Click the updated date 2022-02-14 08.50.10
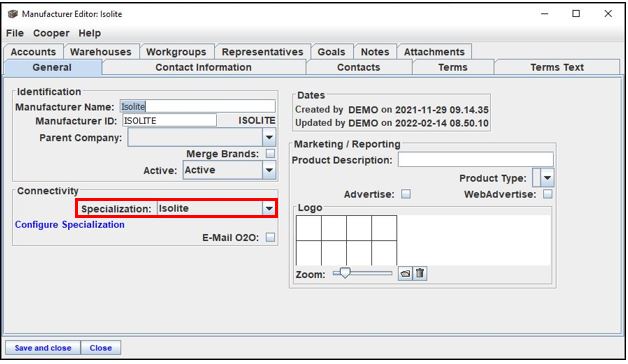 pos(442,123)
